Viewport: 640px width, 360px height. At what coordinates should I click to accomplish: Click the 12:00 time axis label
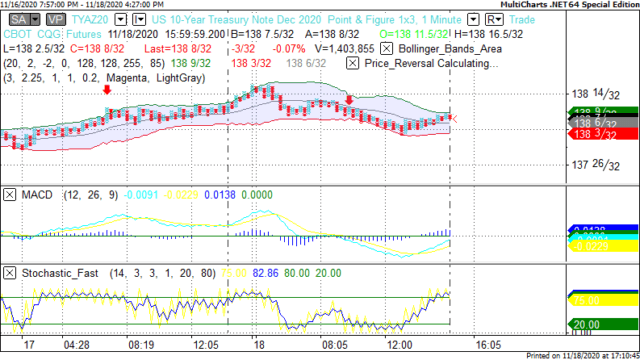(400, 345)
